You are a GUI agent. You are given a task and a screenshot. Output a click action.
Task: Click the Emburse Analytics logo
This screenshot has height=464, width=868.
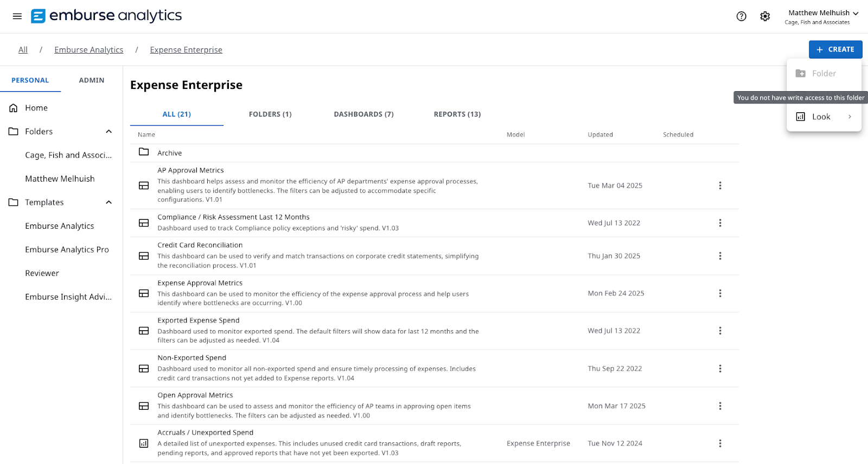(x=106, y=16)
